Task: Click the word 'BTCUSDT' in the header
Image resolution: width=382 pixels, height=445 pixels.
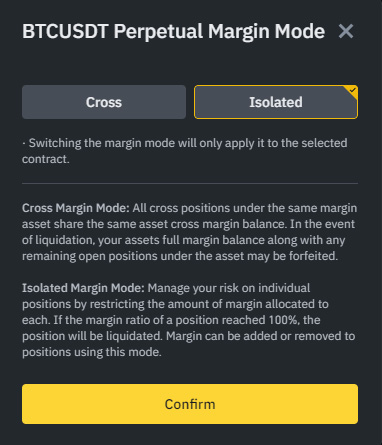Action: coord(65,31)
